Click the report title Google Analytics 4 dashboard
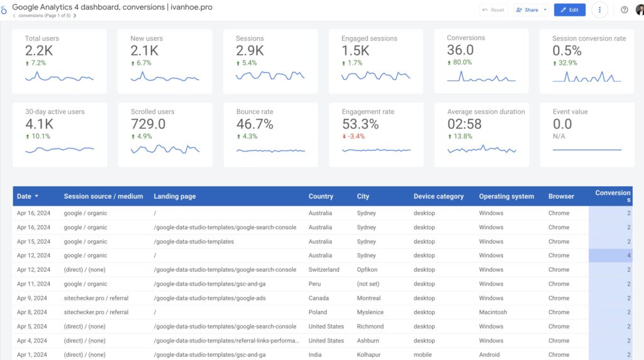 pyautogui.click(x=112, y=7)
